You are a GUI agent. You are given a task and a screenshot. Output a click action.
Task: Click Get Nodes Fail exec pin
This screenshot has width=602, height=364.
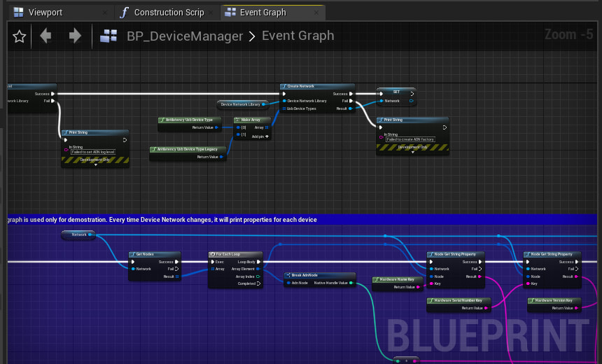pyautogui.click(x=177, y=269)
